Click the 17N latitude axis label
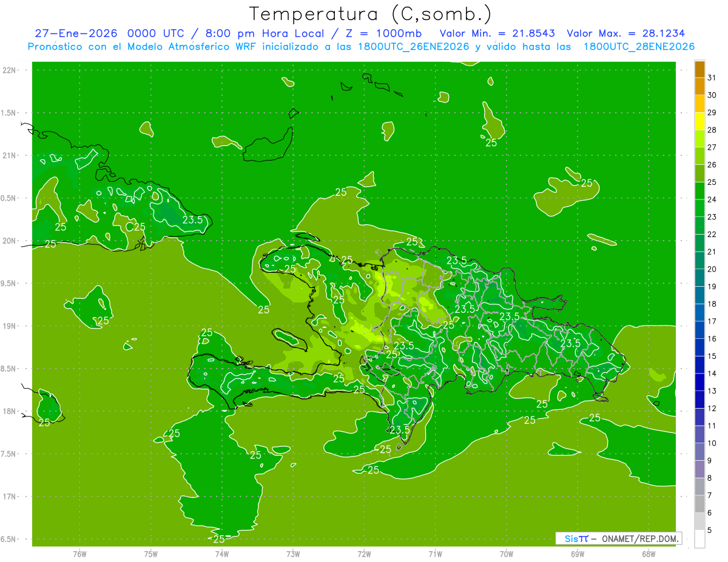 click(10, 497)
